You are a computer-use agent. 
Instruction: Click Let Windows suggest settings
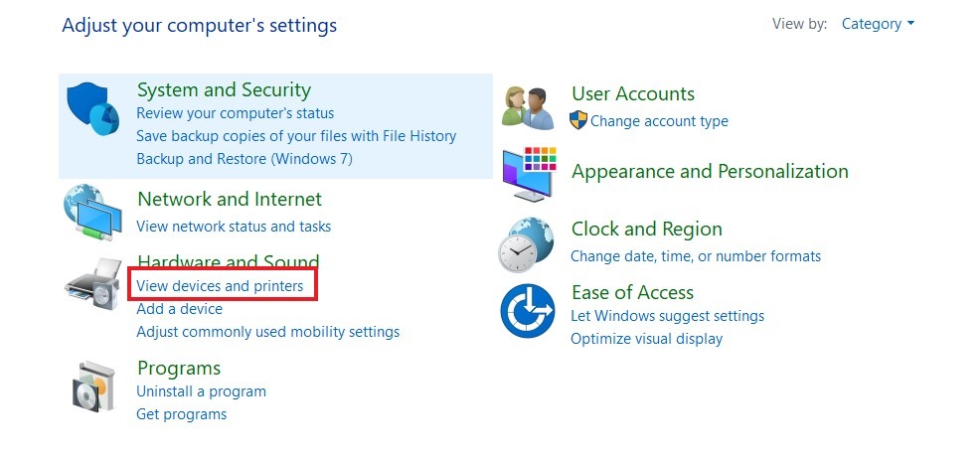pyautogui.click(x=667, y=316)
